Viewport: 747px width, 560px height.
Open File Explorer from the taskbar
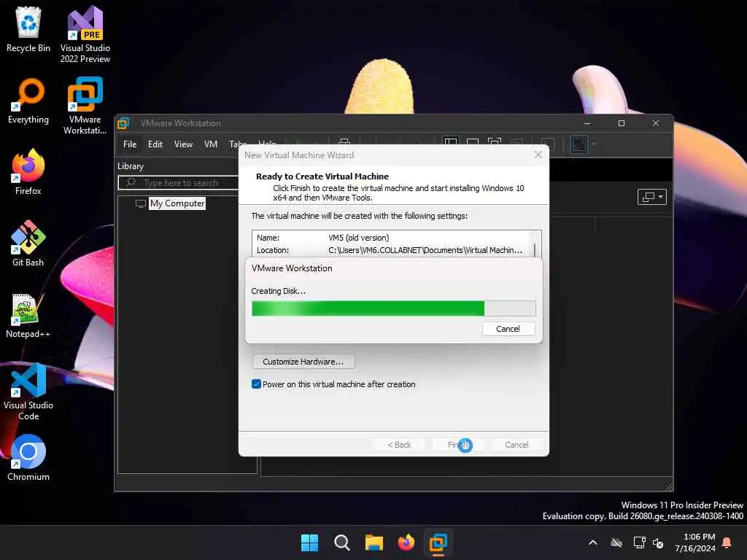pyautogui.click(x=374, y=542)
